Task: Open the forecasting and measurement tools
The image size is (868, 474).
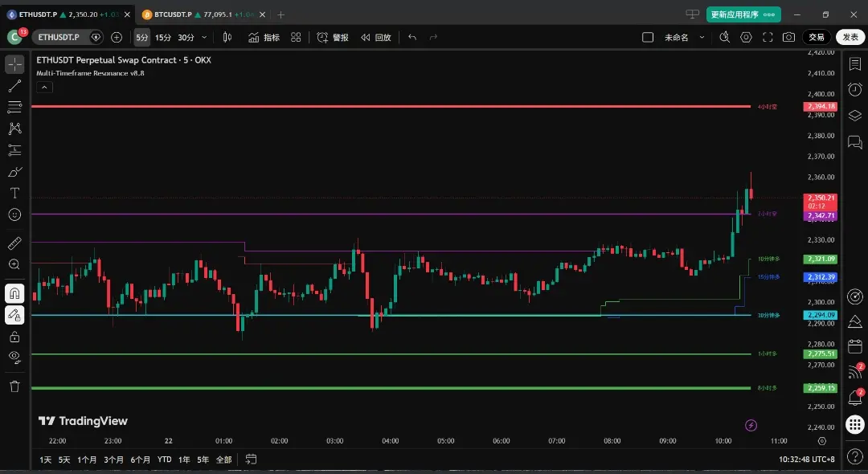Action: pos(15,150)
